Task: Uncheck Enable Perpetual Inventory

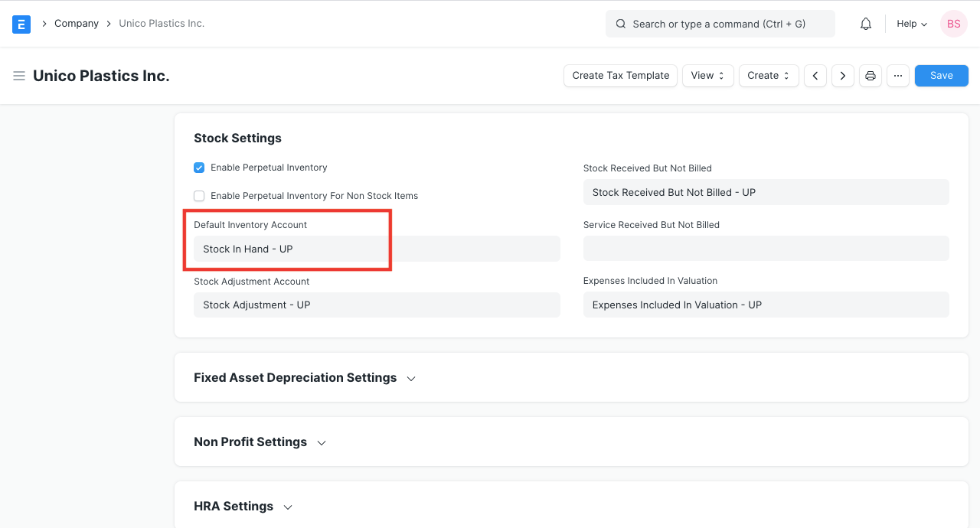Action: 199,167
